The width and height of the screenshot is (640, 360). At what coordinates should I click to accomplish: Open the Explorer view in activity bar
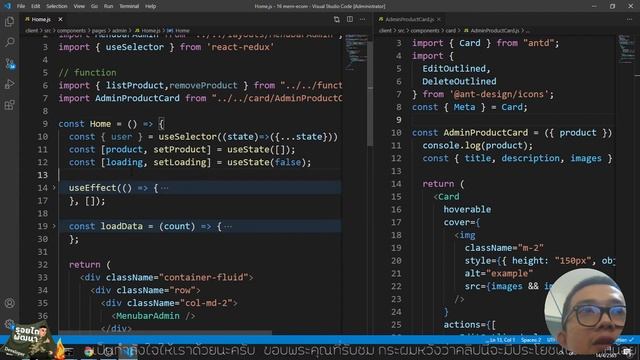9,22
